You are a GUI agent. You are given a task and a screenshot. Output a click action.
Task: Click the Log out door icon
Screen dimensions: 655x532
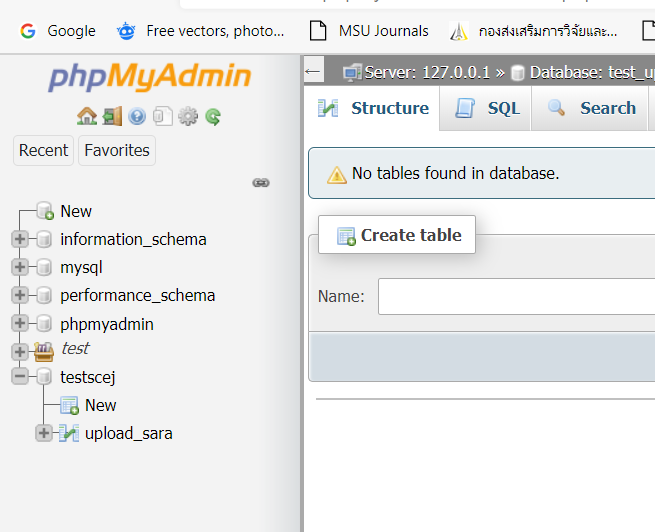coord(112,116)
